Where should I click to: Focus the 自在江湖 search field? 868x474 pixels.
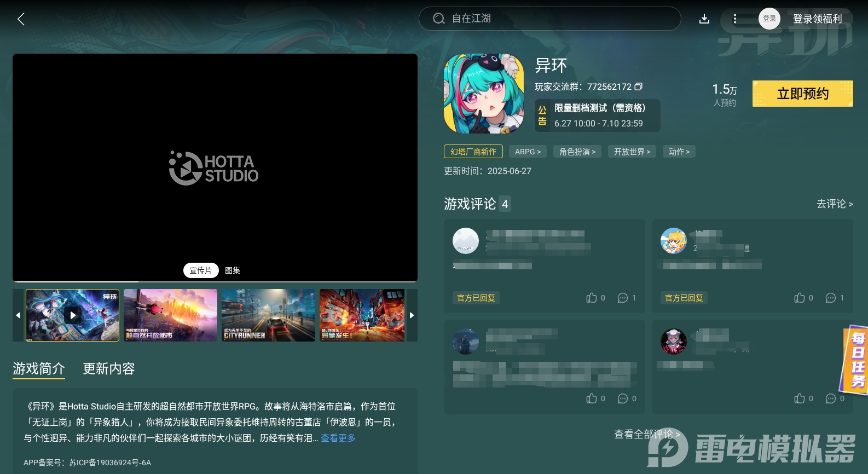tap(549, 19)
